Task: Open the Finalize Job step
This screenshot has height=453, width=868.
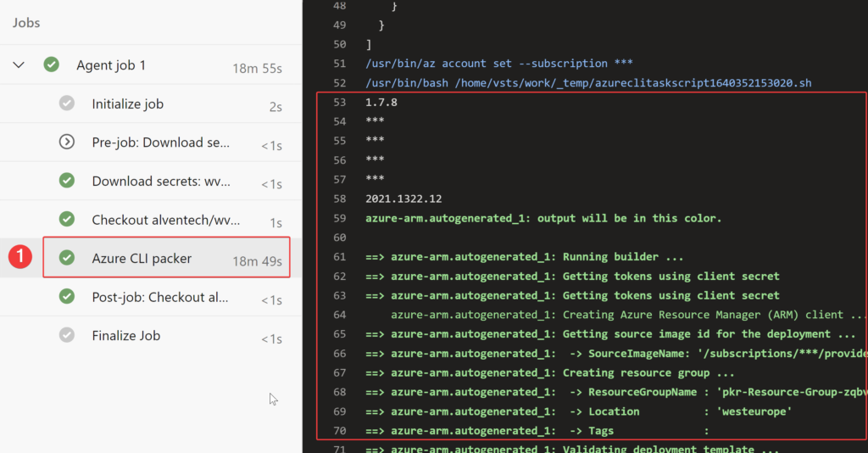Action: 125,335
